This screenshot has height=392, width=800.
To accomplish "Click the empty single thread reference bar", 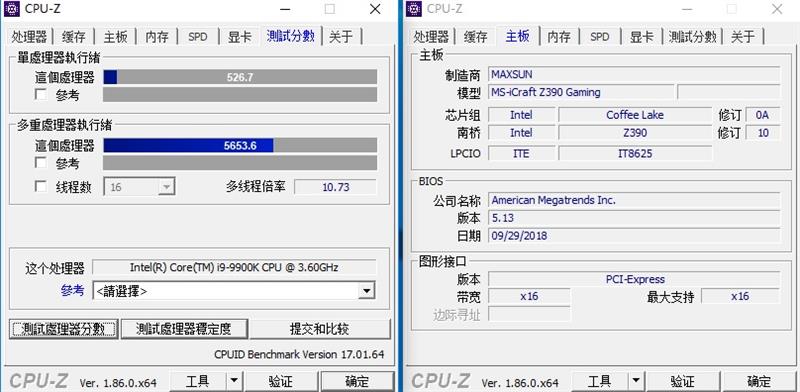I will [240, 94].
